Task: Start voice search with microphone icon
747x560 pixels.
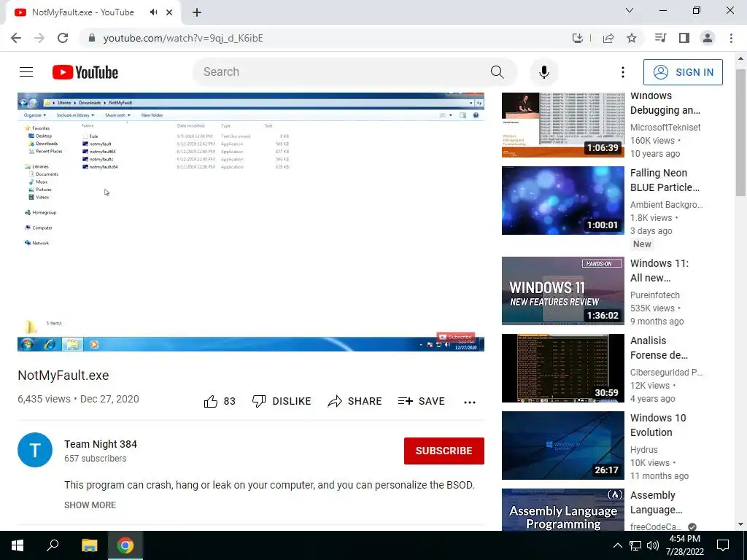Action: 543,72
